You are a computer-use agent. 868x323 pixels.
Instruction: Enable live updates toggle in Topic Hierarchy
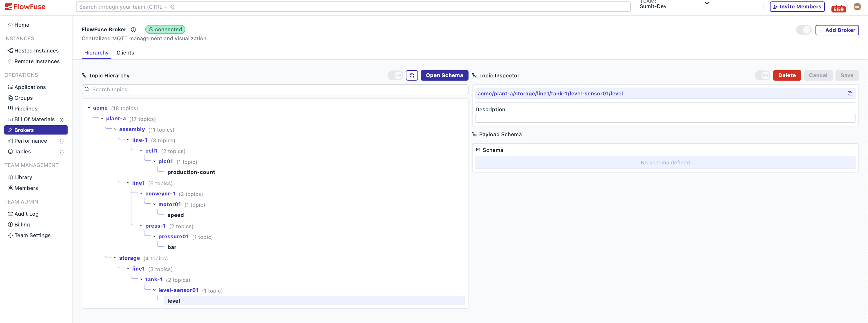tap(395, 75)
